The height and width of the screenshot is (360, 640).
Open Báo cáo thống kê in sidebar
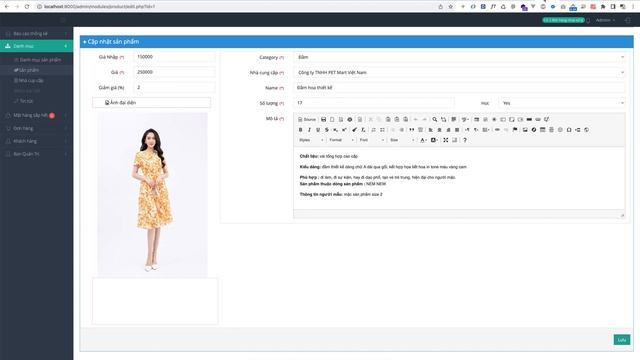coord(36,33)
